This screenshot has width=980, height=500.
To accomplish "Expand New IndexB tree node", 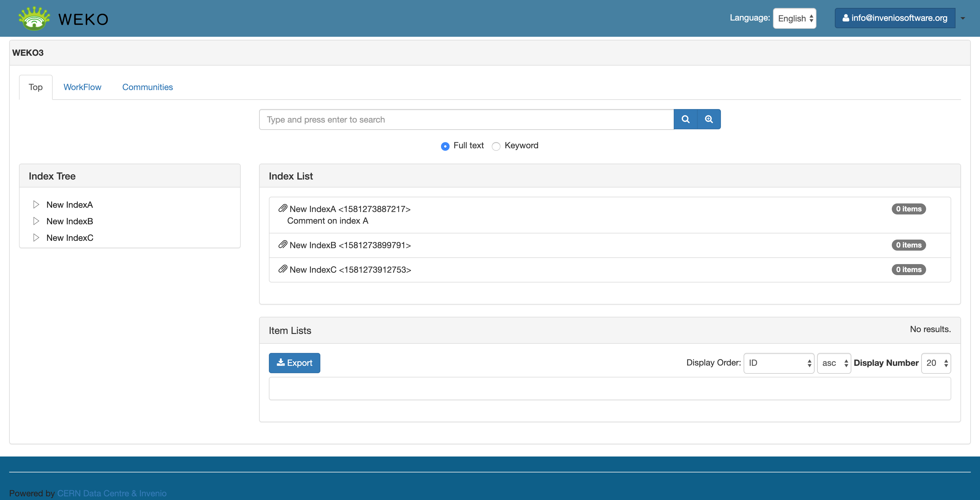I will [x=36, y=221].
